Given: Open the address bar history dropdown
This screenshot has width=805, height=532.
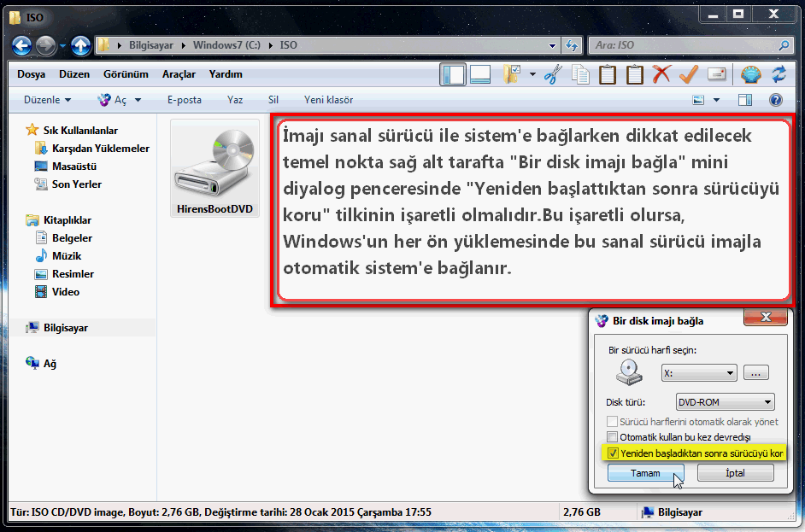Looking at the screenshot, I should click(x=552, y=45).
